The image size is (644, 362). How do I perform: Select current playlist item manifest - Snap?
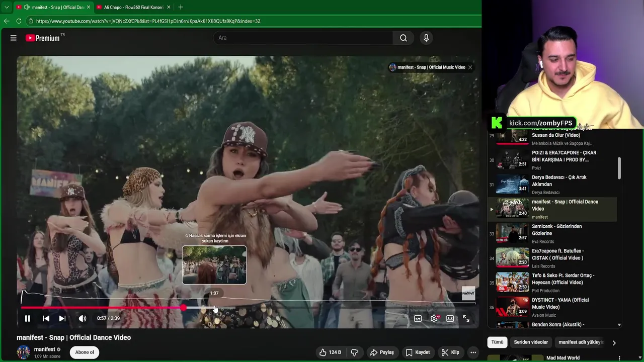coord(552,209)
